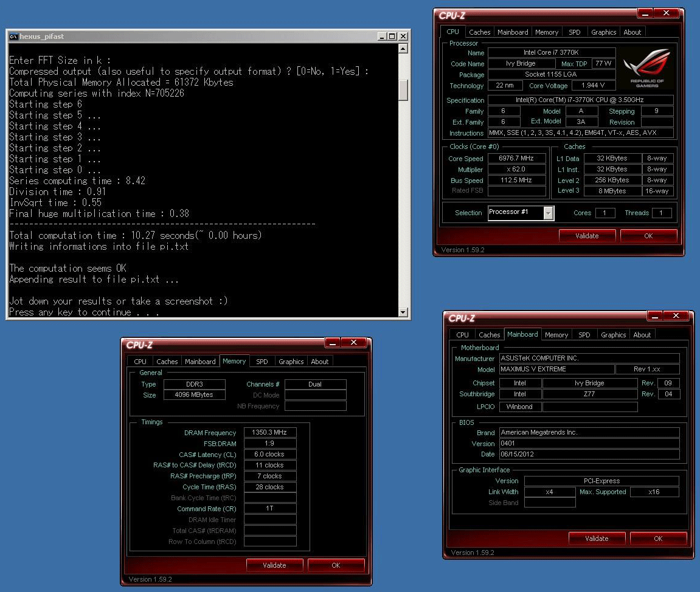Image resolution: width=700 pixels, height=592 pixels.
Task: Click the Core Speed value 6976.7 MHz
Action: coord(516,159)
